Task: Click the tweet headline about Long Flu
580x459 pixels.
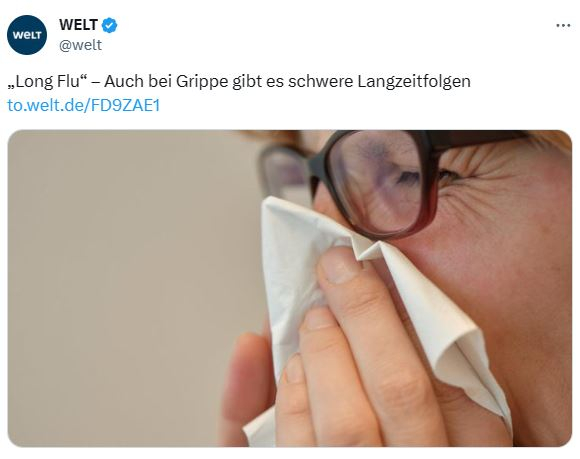Action: [x=239, y=81]
